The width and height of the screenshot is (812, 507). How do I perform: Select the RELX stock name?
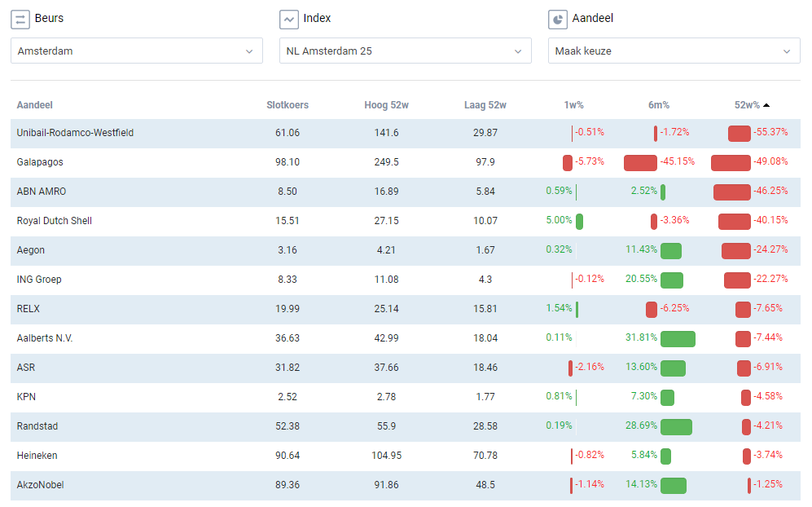tap(28, 309)
